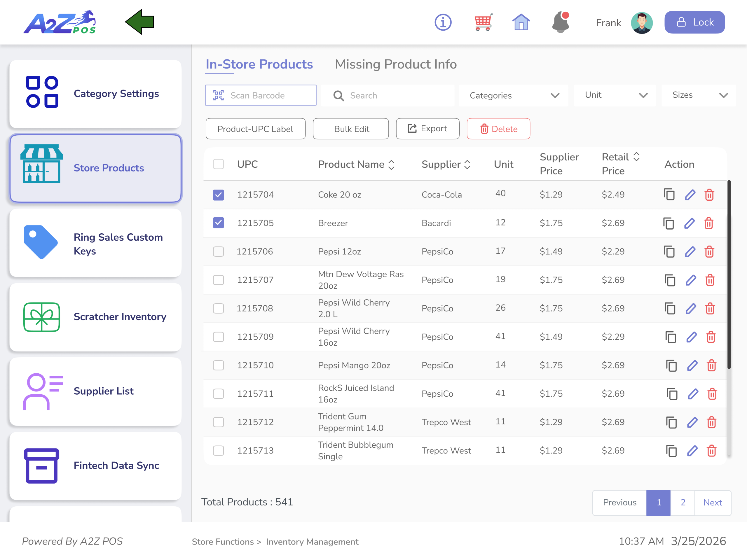The image size is (747, 560).
Task: Open Ring Sales Custom Keys
Action: (x=96, y=243)
